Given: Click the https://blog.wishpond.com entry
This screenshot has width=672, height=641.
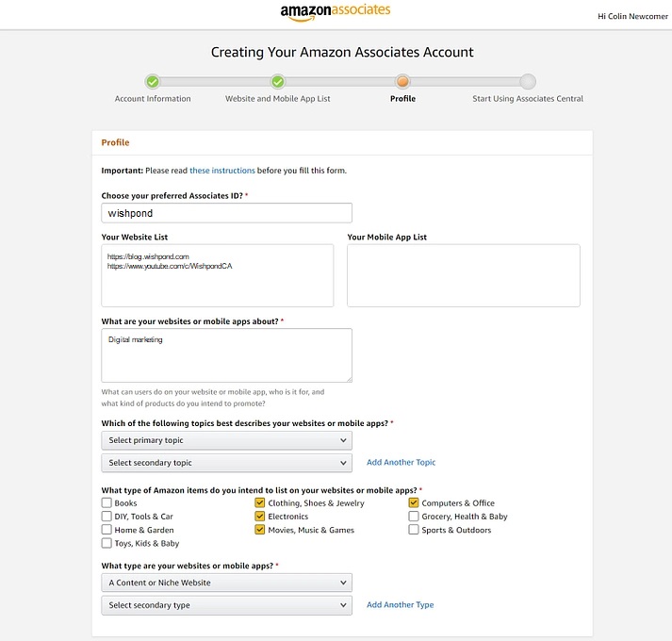Looking at the screenshot, I should (148, 256).
